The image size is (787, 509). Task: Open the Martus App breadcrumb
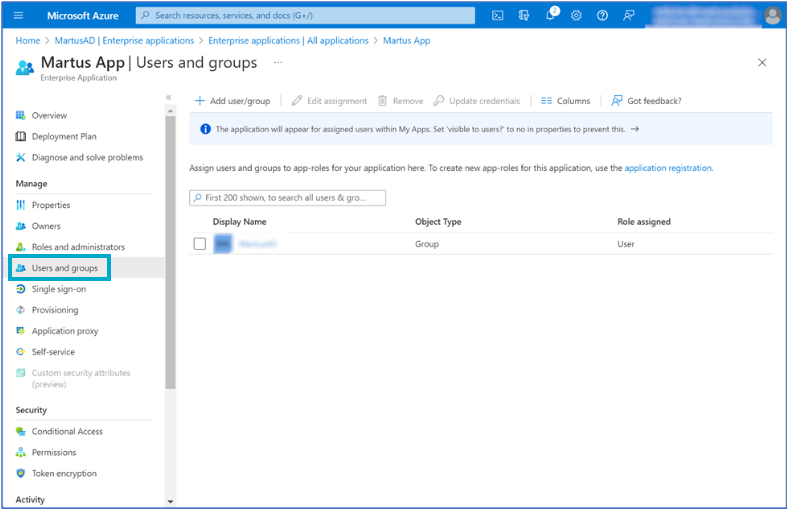coord(407,41)
